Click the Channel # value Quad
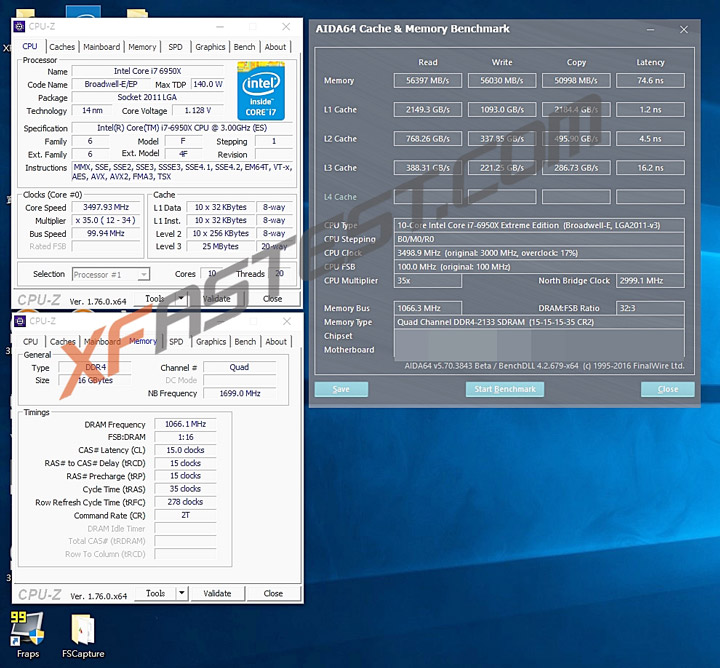 (240, 367)
